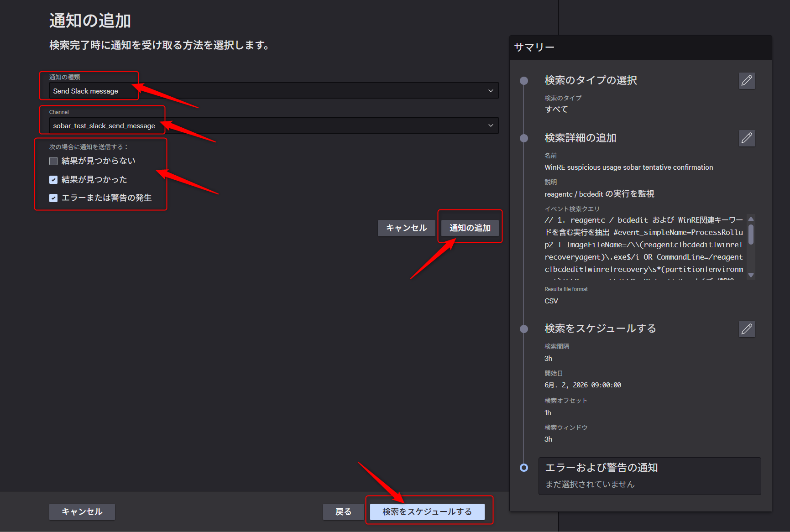Viewport: 790px width, 532px height.
Task: Click the 通知の追加 page title
Action: tap(90, 21)
